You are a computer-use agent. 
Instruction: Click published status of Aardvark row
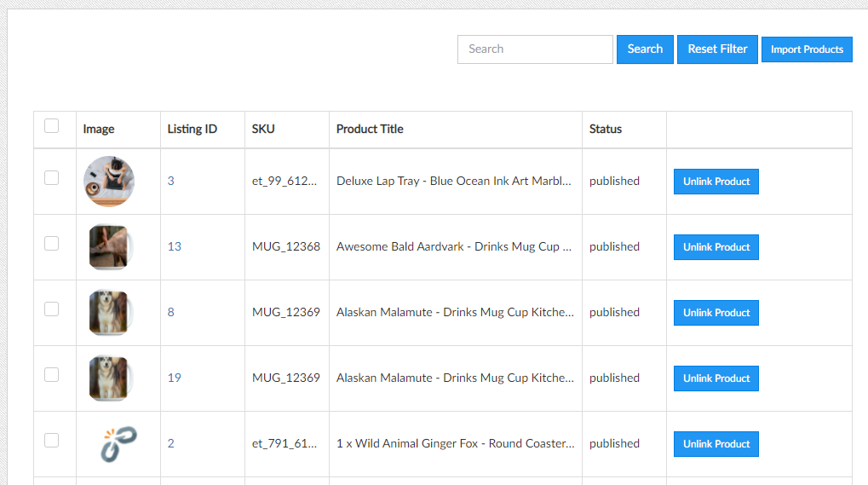[x=614, y=247]
